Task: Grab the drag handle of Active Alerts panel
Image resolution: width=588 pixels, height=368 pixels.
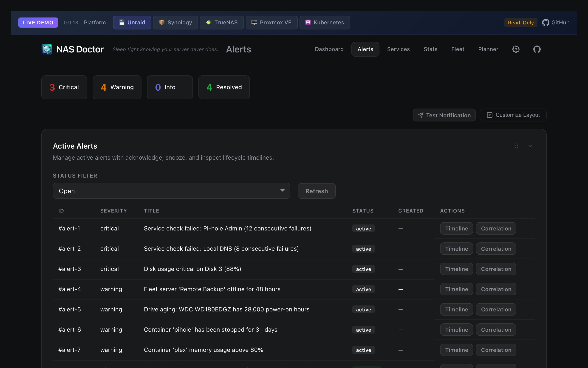Action: tap(517, 146)
